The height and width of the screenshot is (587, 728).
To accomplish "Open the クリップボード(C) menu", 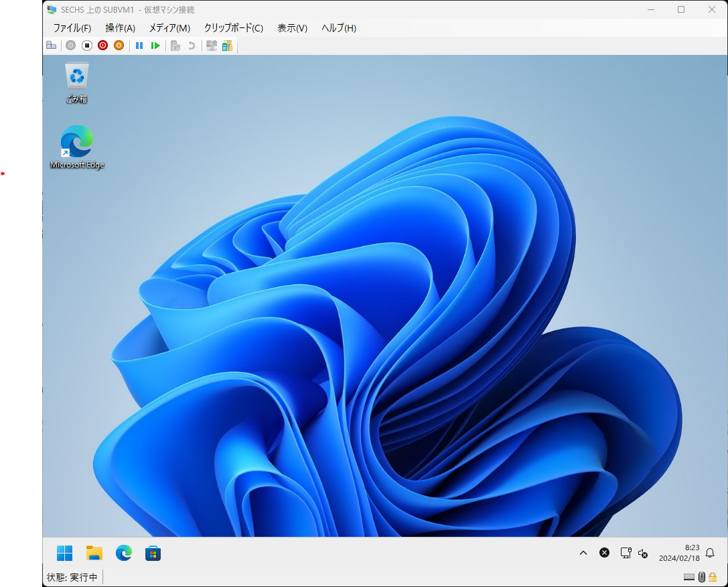I will pyautogui.click(x=234, y=28).
